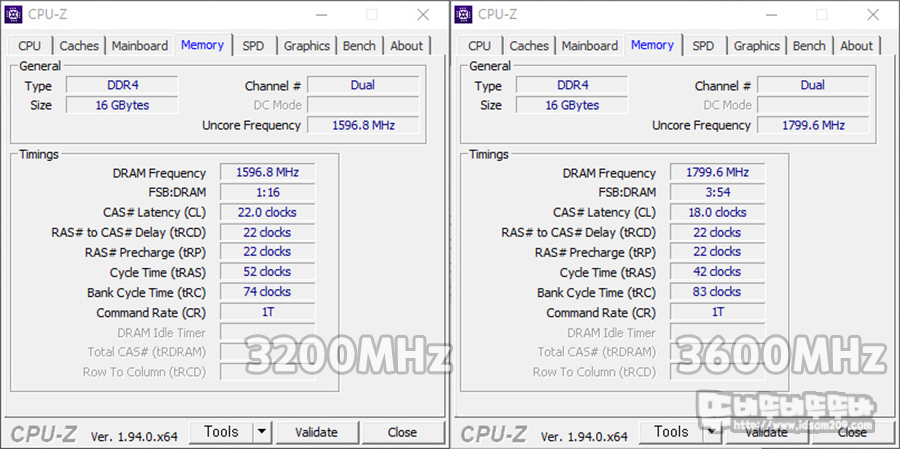Switch to SPD tab in the left window
Image resolution: width=900 pixels, height=449 pixels.
click(253, 46)
